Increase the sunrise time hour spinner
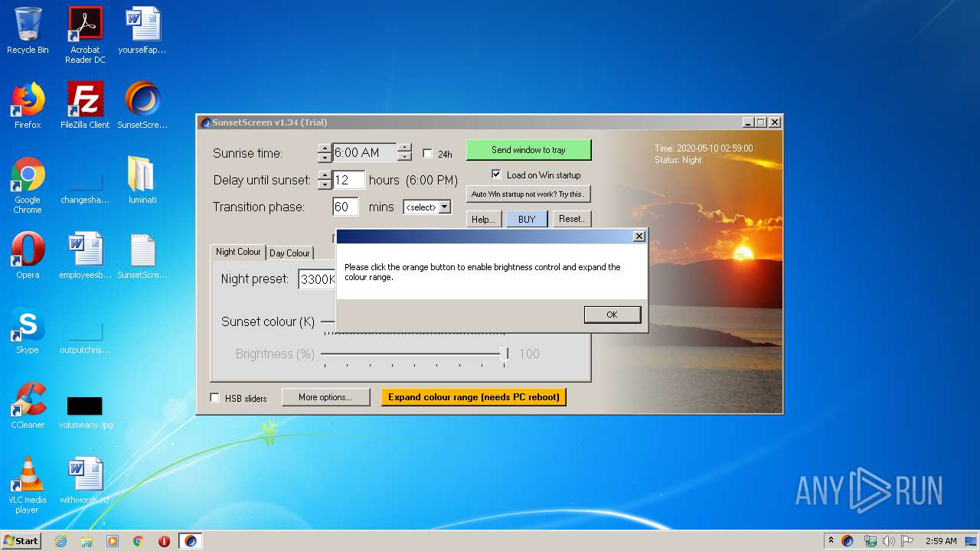980x551 pixels. [x=325, y=148]
